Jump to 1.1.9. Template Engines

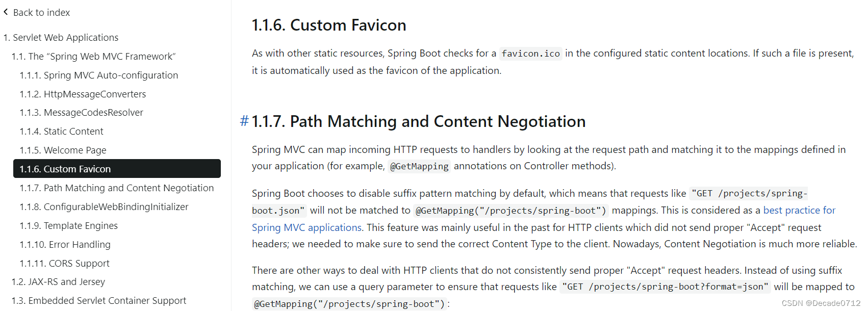[68, 225]
